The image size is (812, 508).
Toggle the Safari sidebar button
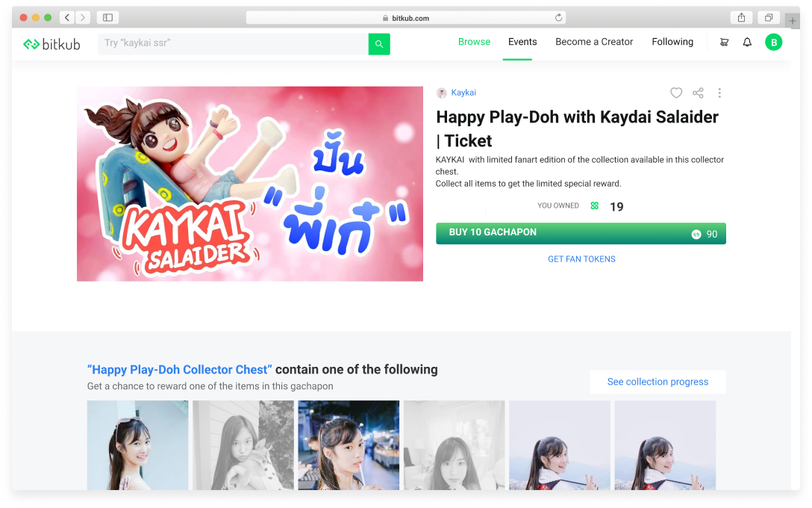(x=107, y=18)
